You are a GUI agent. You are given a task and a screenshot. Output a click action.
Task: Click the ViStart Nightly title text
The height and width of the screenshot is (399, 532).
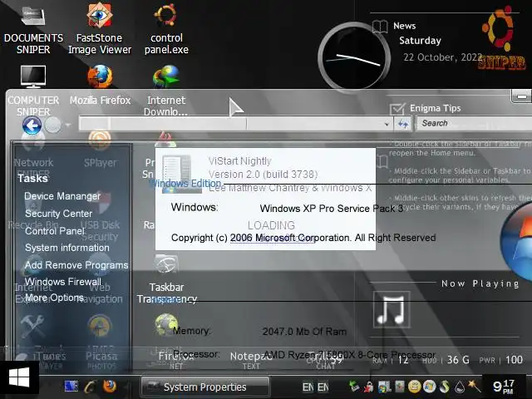(240, 161)
